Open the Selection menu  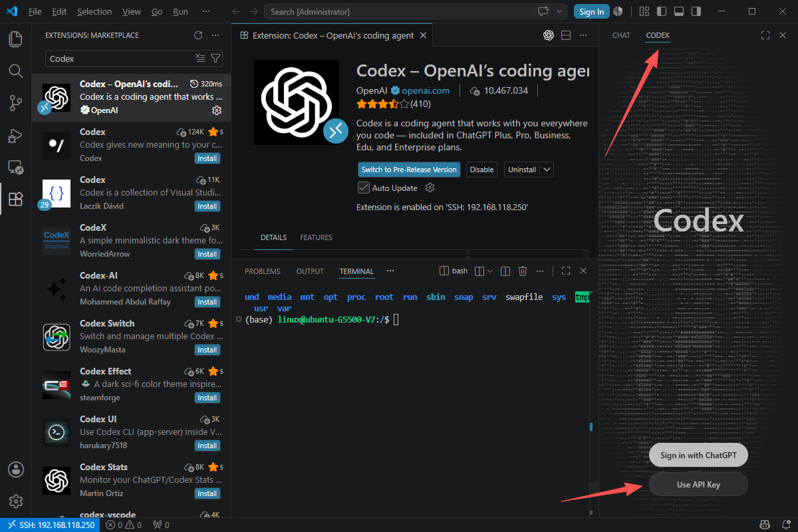(x=94, y=11)
